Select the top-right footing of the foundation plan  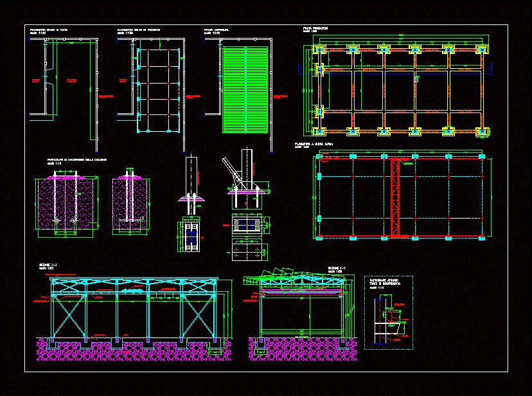coord(481,50)
